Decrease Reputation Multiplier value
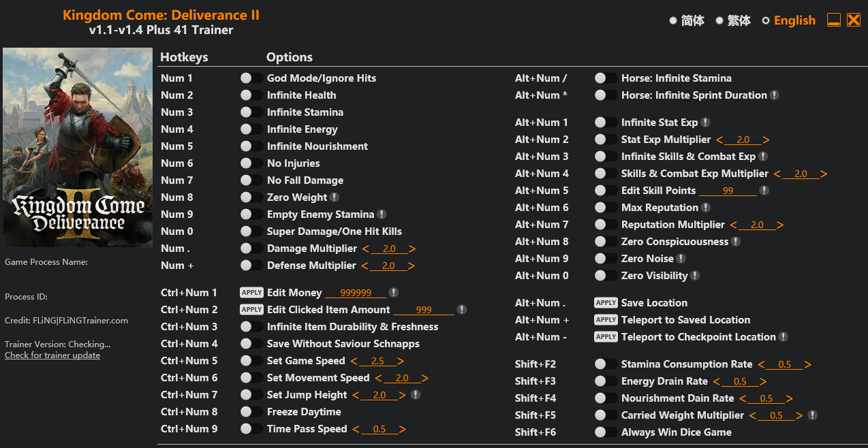Screen dimensions: 868x448 tap(733, 225)
